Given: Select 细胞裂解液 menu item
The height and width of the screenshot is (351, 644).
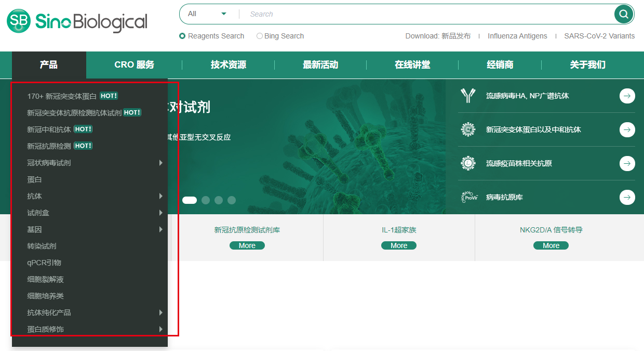Looking at the screenshot, I should click(x=45, y=279).
